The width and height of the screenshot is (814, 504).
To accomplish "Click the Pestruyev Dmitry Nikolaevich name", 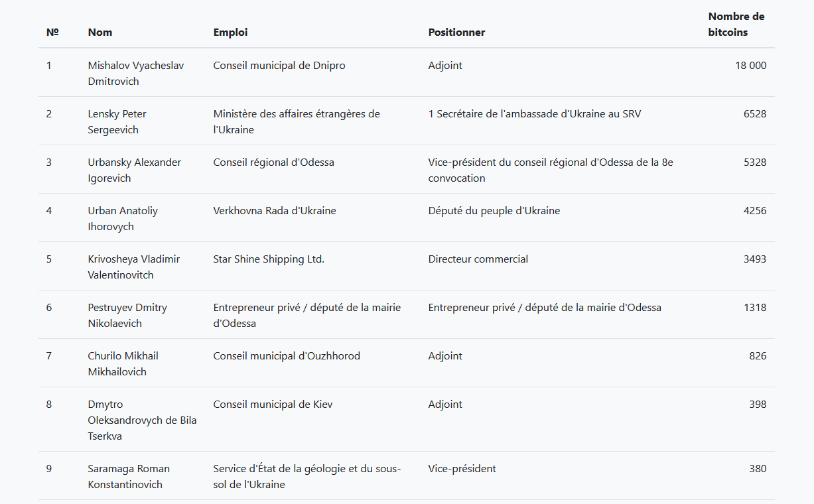I will pos(127,315).
